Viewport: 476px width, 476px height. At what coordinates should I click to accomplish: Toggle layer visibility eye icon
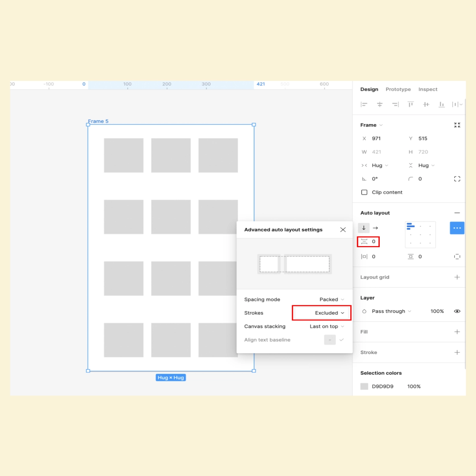point(457,312)
